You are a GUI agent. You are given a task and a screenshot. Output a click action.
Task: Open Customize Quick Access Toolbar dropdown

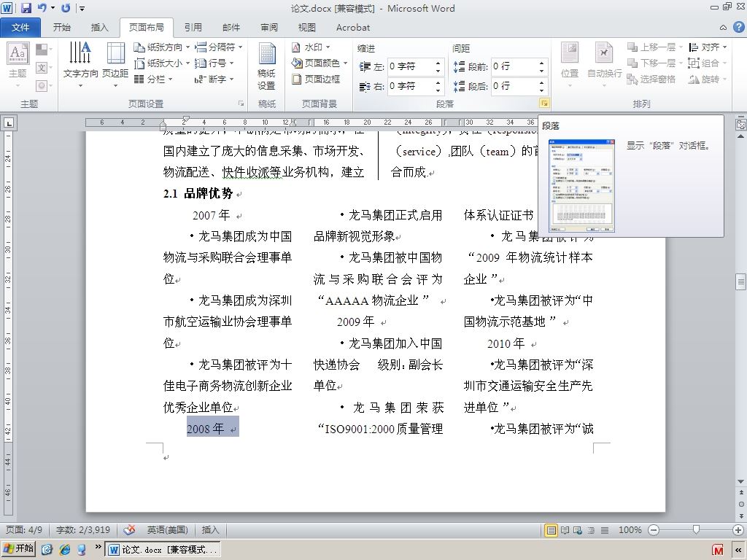pos(82,8)
